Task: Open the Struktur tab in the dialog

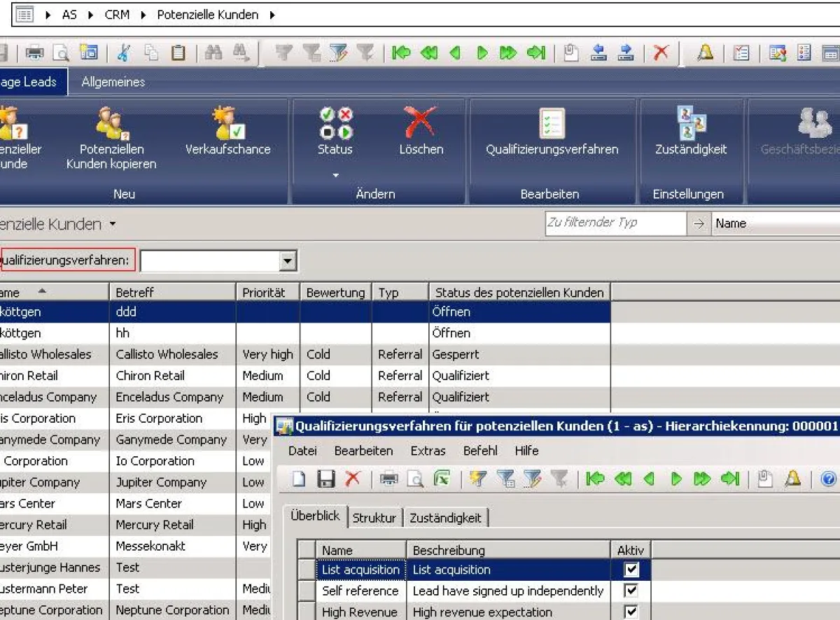Action: (x=375, y=518)
